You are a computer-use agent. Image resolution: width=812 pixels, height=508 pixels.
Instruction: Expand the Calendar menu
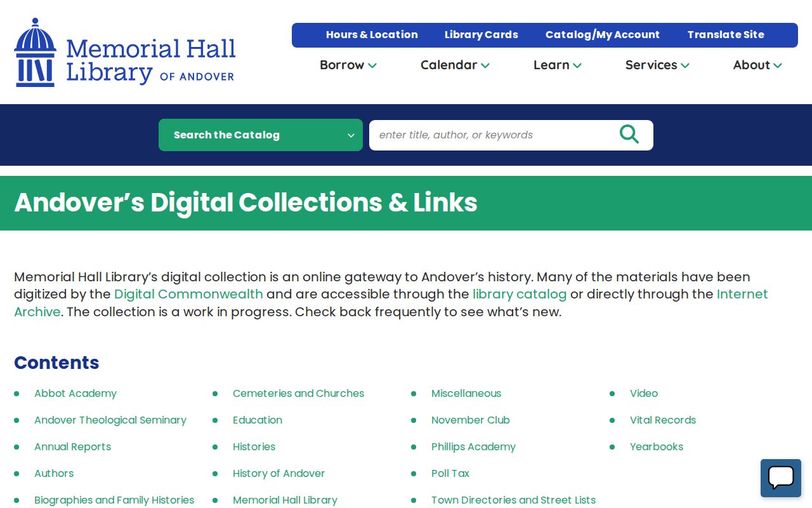click(x=455, y=65)
